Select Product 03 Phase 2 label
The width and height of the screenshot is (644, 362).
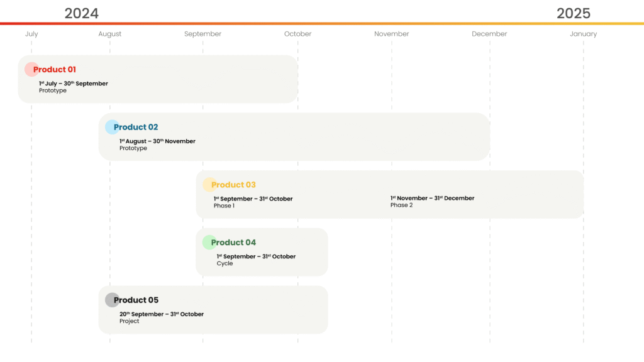401,206
